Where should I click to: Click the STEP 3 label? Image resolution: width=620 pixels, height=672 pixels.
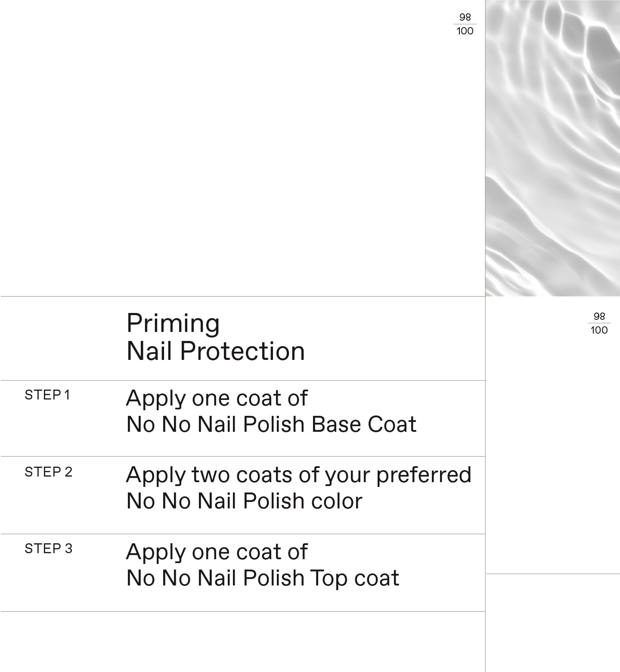(x=48, y=549)
